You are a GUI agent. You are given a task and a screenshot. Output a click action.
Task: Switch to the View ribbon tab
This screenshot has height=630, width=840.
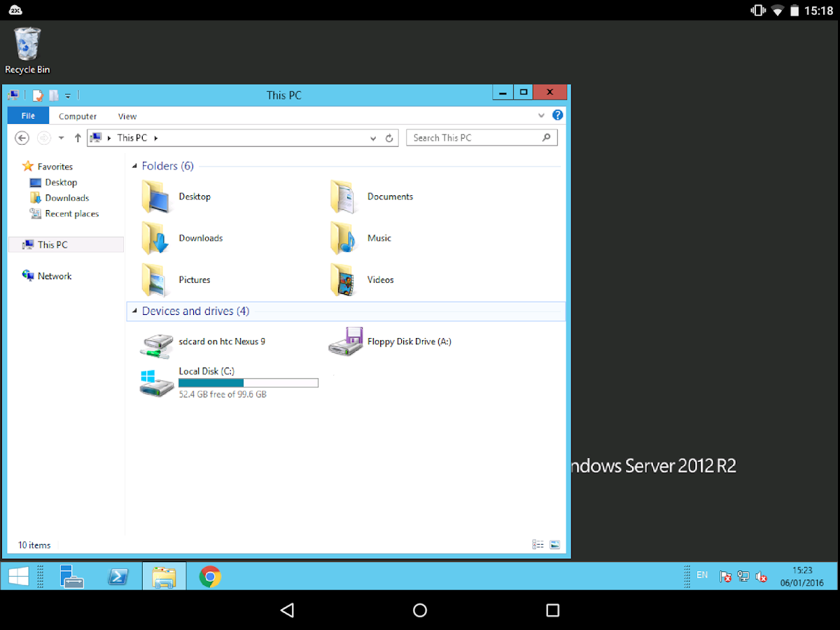[127, 116]
